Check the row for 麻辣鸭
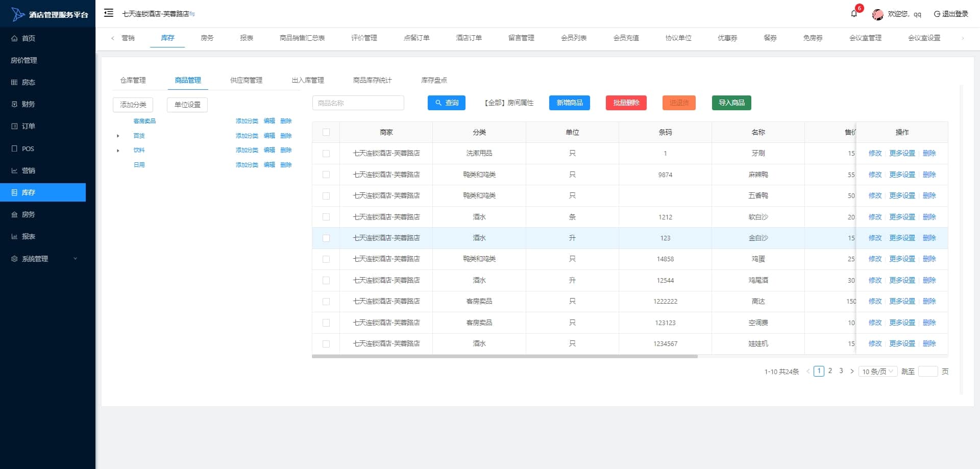Screen dimensions: 980x469 click(x=326, y=175)
